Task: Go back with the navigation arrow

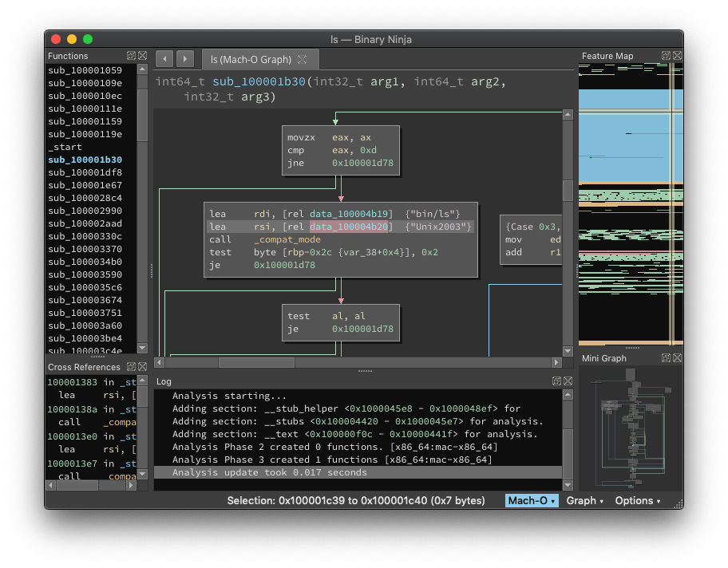Action: (x=164, y=59)
